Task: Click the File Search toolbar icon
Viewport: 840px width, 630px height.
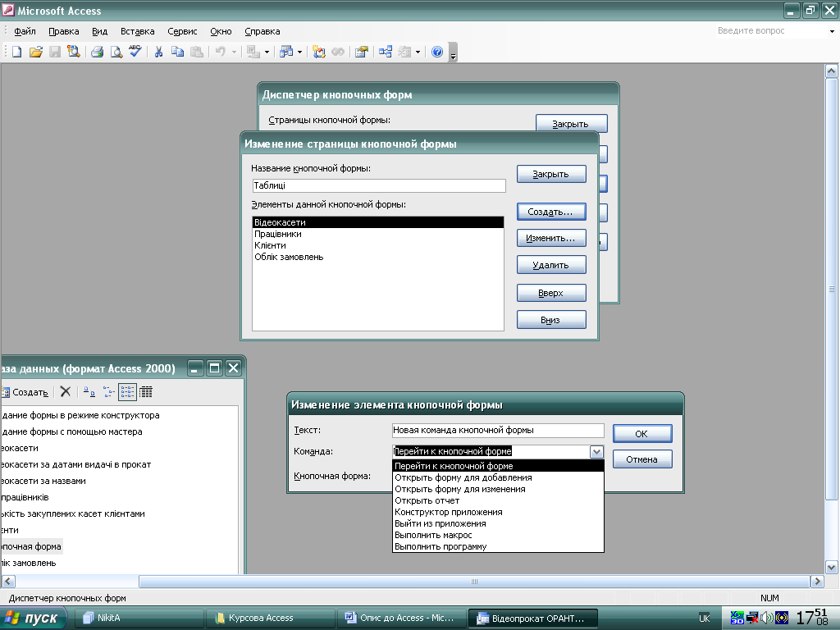Action: pyautogui.click(x=73, y=52)
